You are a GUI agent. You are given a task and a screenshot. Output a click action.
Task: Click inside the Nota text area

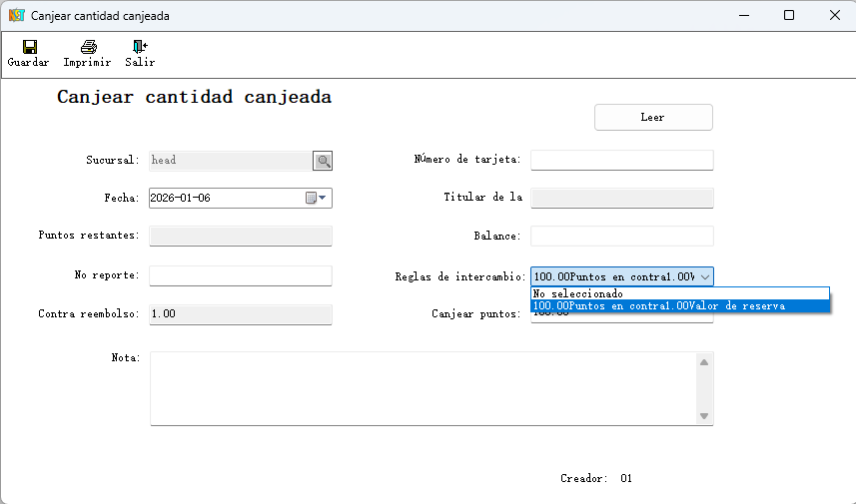coord(420,388)
